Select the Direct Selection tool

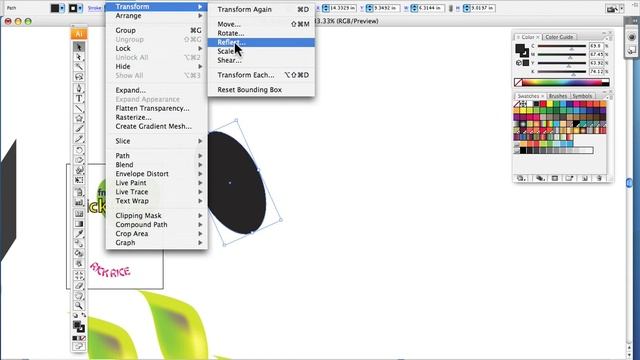(79, 57)
